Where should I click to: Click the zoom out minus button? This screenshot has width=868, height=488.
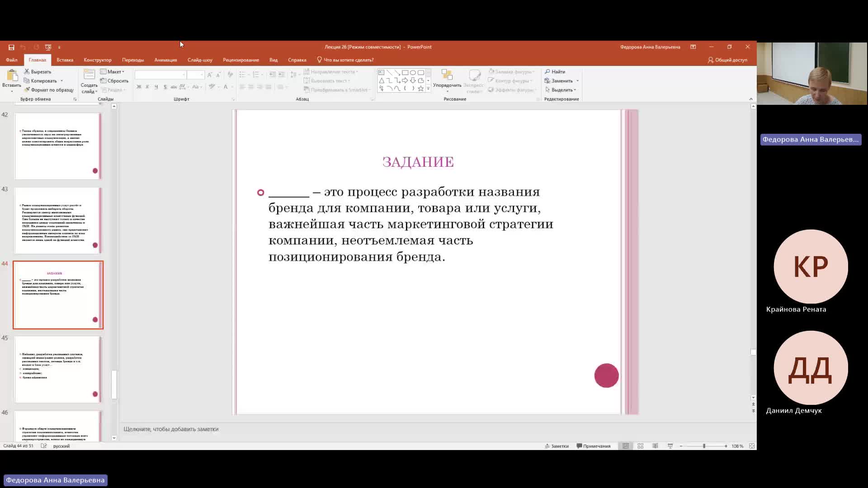[681, 446]
